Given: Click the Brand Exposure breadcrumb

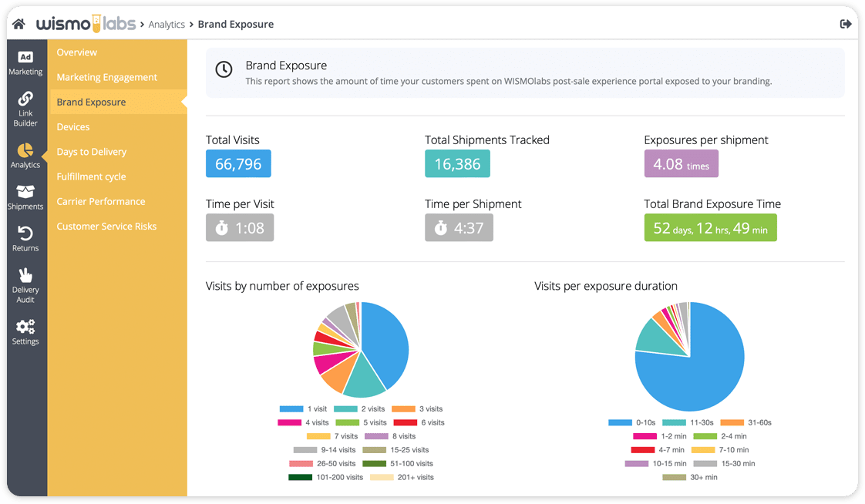Looking at the screenshot, I should (236, 24).
